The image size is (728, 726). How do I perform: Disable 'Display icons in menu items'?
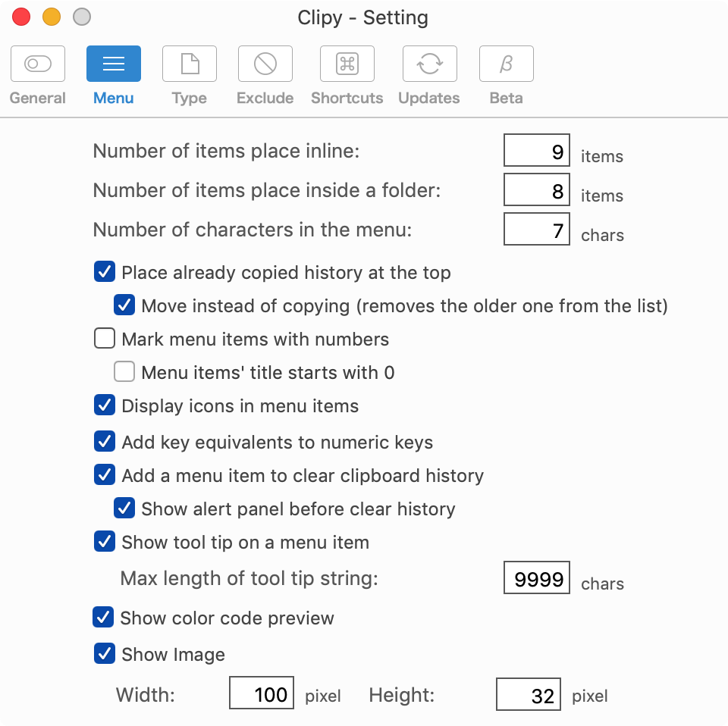click(x=104, y=405)
